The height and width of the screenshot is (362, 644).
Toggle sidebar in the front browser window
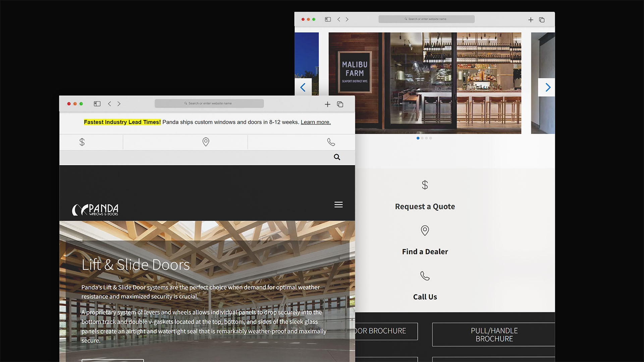point(97,104)
